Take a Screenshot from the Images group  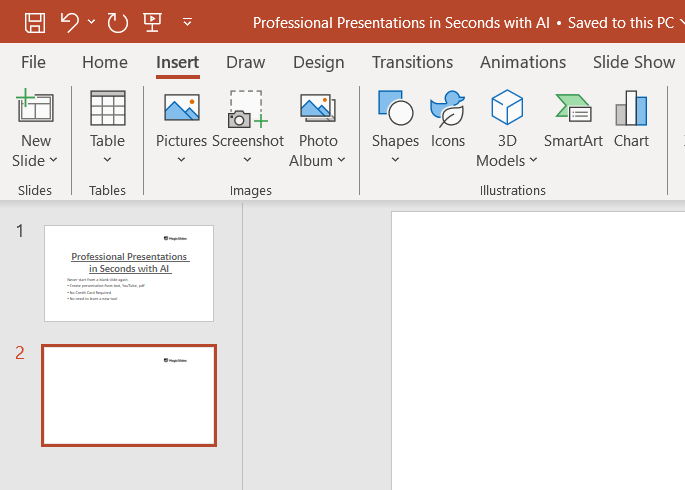coord(247,121)
